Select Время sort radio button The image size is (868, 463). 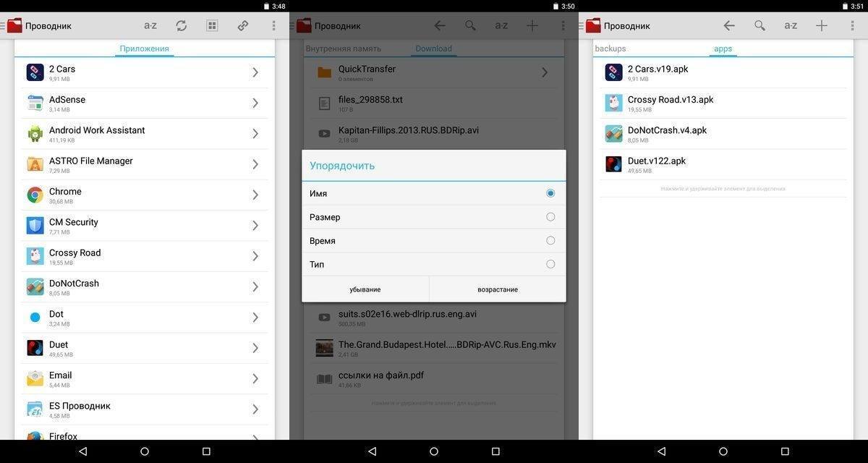tap(550, 240)
